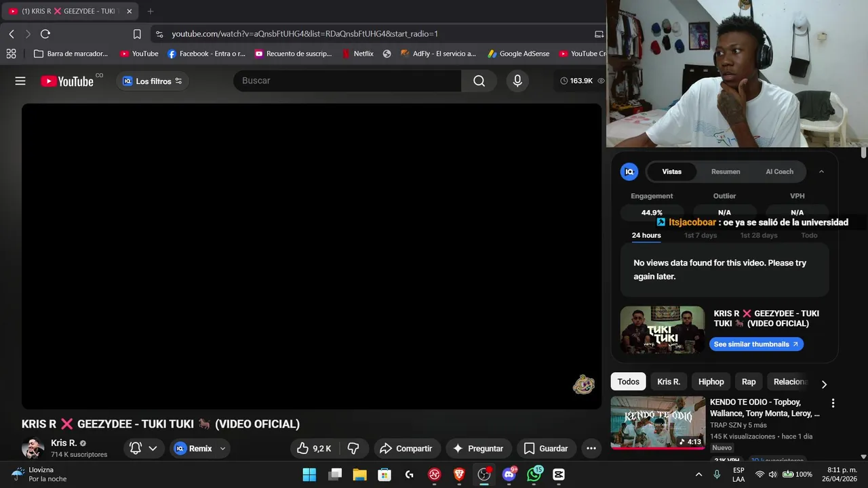Reload the page
This screenshot has height=488, width=868.
tap(45, 34)
